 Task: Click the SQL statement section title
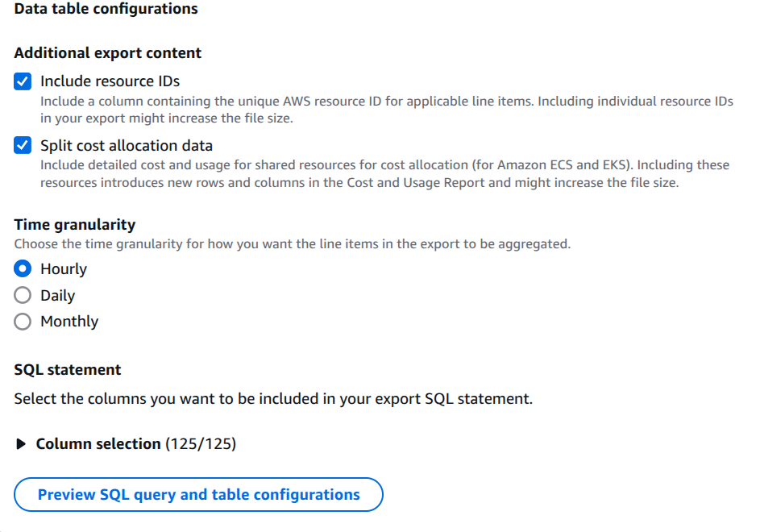(67, 369)
